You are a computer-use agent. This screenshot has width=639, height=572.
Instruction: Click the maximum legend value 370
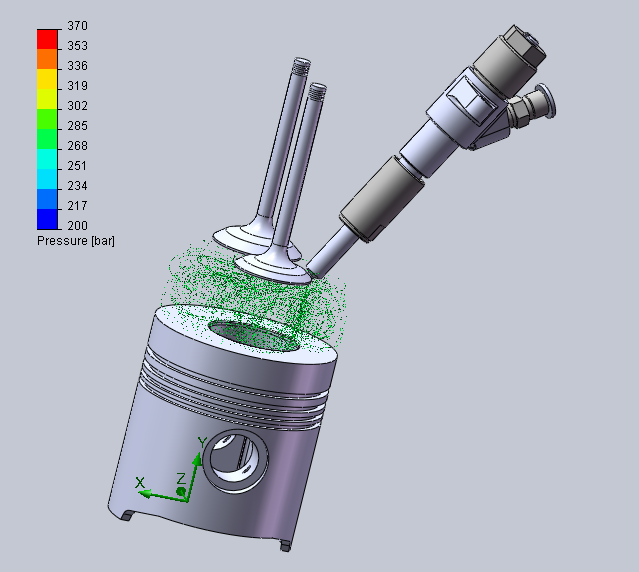pos(77,26)
